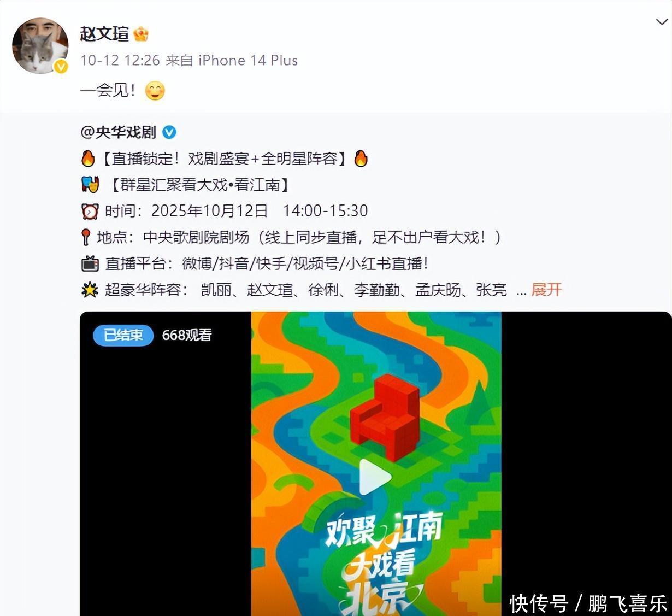Click the 赵文瑄 username
The height and width of the screenshot is (616, 672).
click(x=104, y=33)
